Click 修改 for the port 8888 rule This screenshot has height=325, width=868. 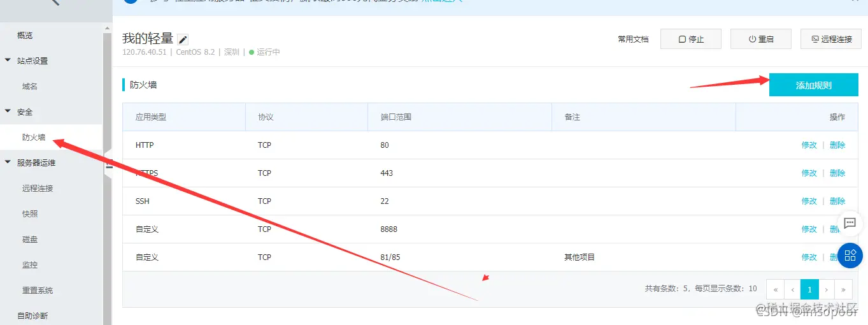pyautogui.click(x=809, y=229)
